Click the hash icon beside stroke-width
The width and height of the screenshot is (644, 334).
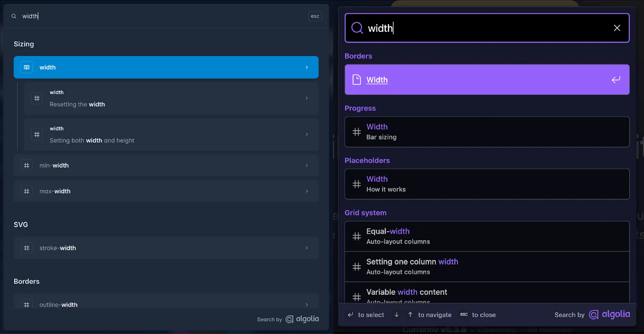(x=27, y=248)
